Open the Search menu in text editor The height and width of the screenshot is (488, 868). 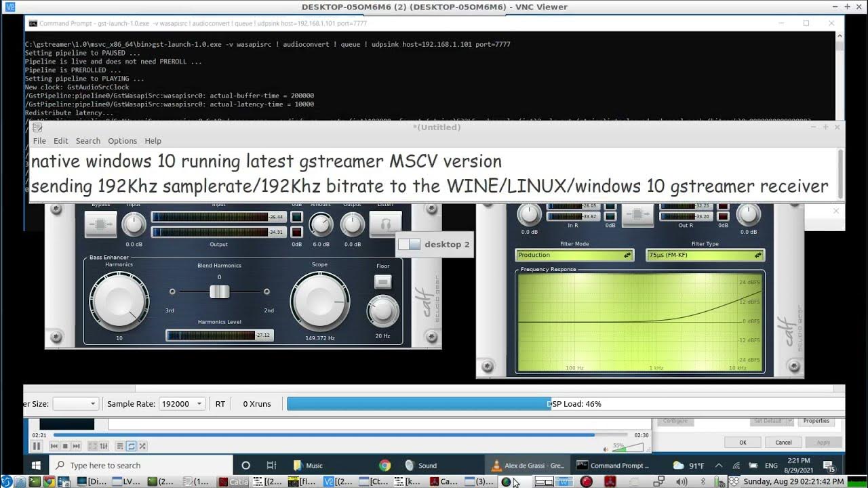click(x=88, y=141)
